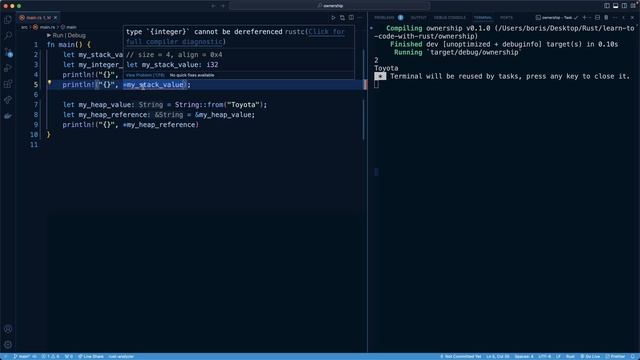Click my_heap_reference on line 9
The width and height of the screenshot is (640, 360).
coord(161,124)
